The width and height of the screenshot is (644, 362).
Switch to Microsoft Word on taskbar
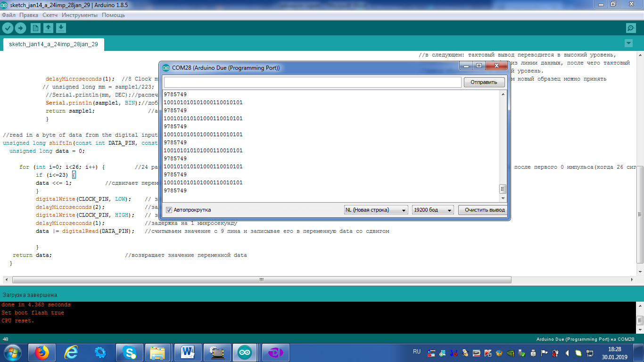(188, 353)
